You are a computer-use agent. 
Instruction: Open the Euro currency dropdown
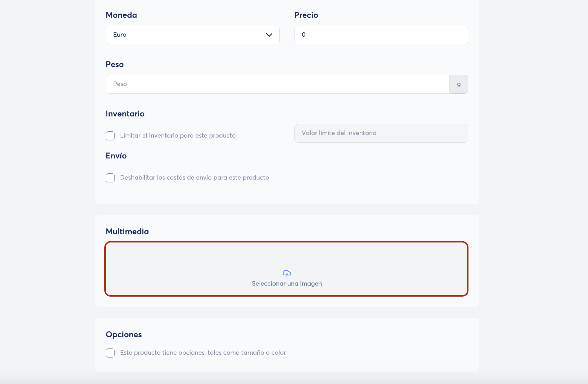coord(193,35)
